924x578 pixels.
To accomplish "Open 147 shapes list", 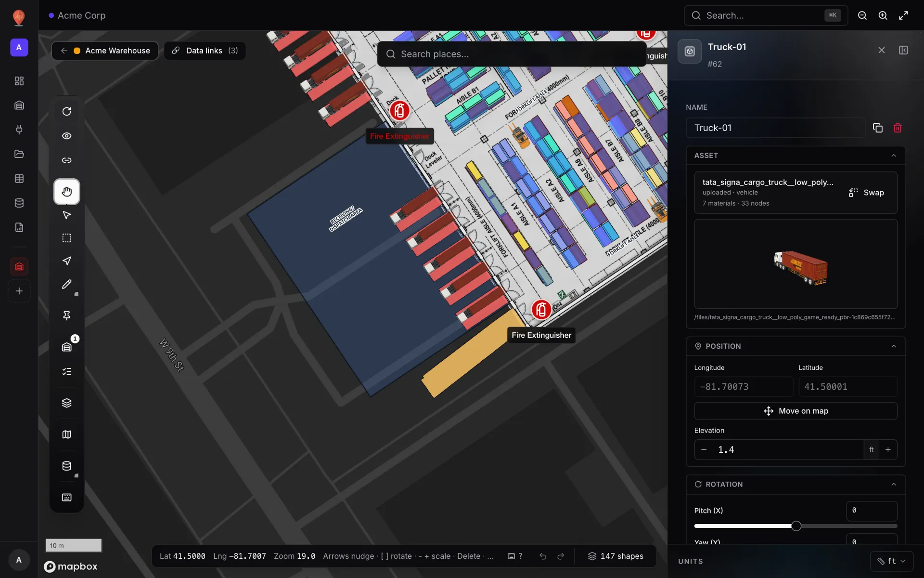I will [x=616, y=556].
